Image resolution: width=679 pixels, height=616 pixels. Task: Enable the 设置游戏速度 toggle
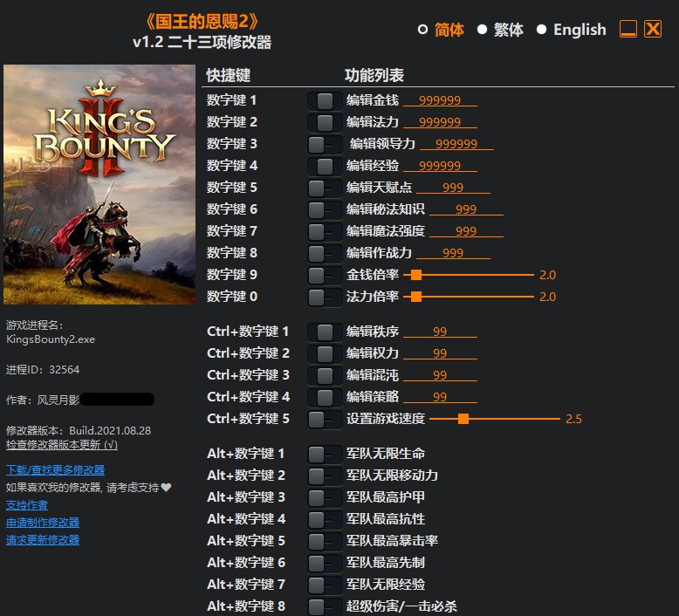[325, 420]
